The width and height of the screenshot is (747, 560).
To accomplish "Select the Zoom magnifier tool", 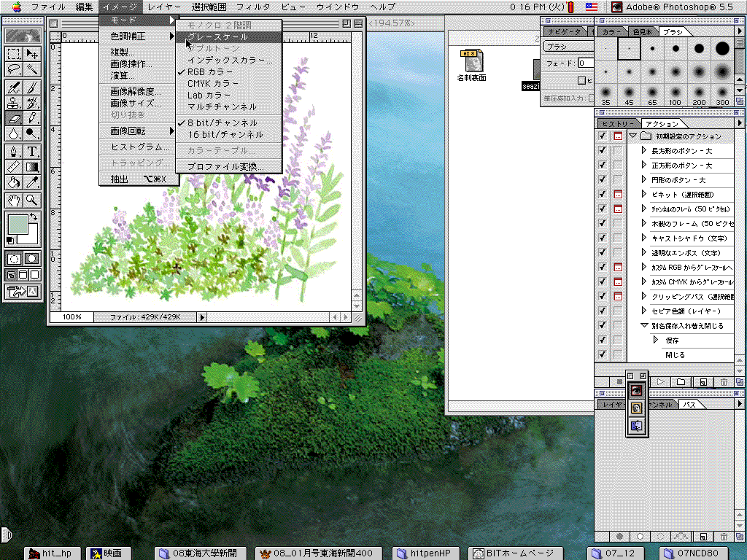I will coord(32,200).
